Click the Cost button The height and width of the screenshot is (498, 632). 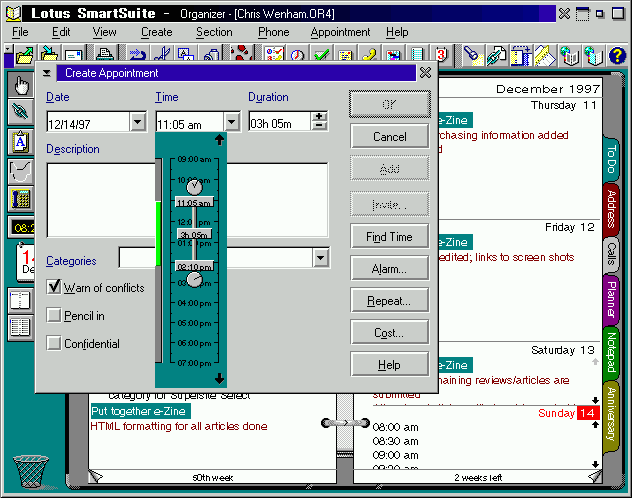(x=389, y=332)
